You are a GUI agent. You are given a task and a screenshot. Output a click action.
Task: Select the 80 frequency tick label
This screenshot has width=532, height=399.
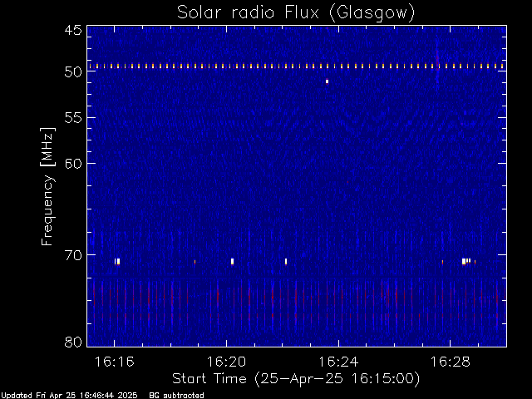73,342
